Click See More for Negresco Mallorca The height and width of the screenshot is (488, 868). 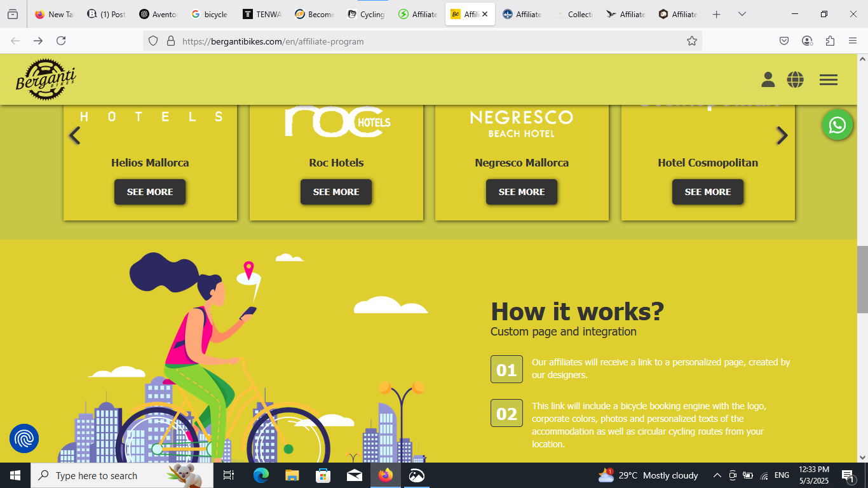[x=522, y=192]
